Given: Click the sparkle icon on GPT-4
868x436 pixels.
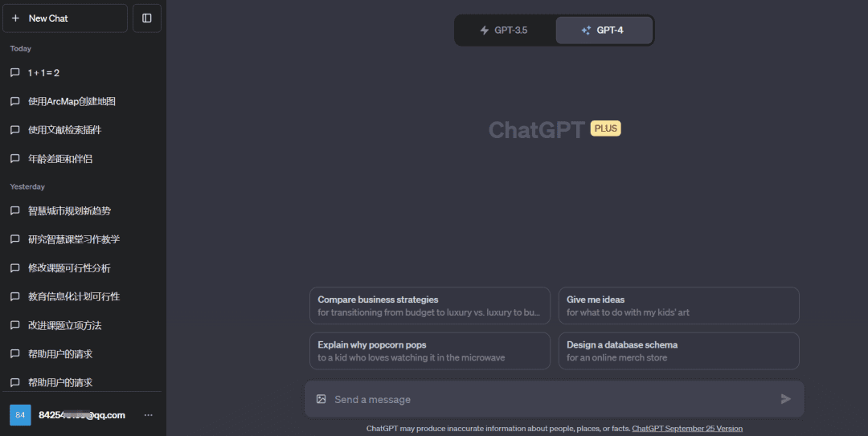Looking at the screenshot, I should pyautogui.click(x=586, y=31).
